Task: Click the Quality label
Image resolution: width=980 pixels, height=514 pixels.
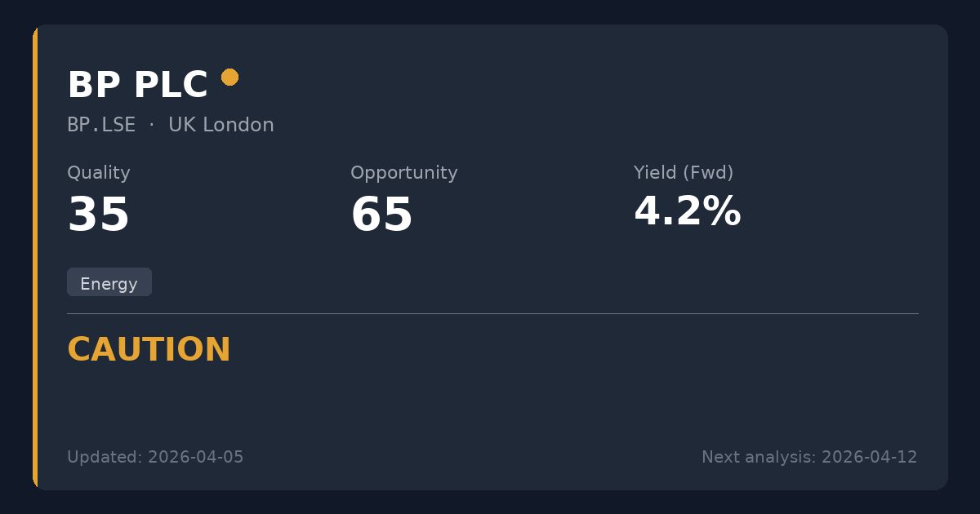Action: coord(98,173)
